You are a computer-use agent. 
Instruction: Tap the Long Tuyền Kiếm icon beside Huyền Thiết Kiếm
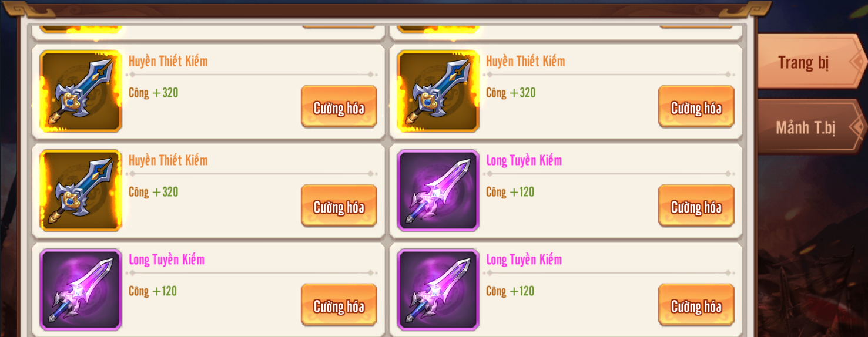coord(438,190)
